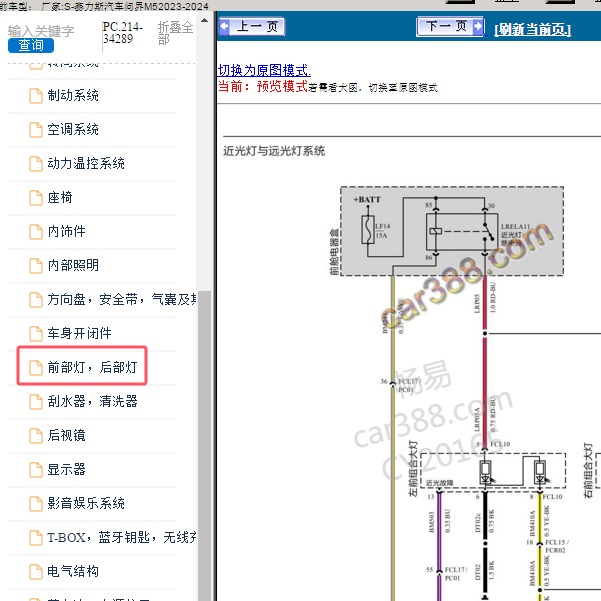Focus the 输入关键字 keyword input field

point(41,31)
